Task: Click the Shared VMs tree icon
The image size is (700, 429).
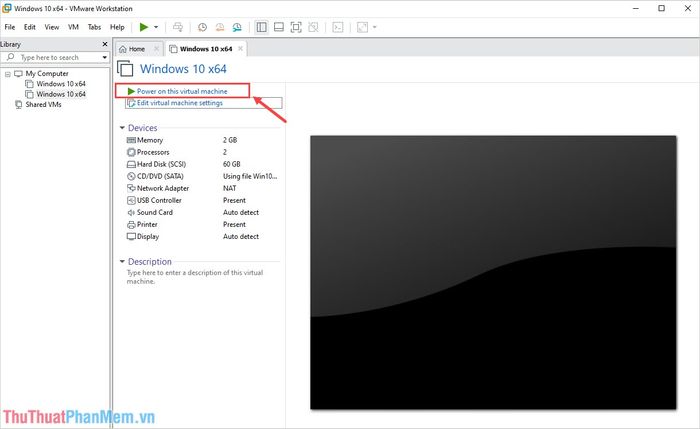Action: [18, 104]
